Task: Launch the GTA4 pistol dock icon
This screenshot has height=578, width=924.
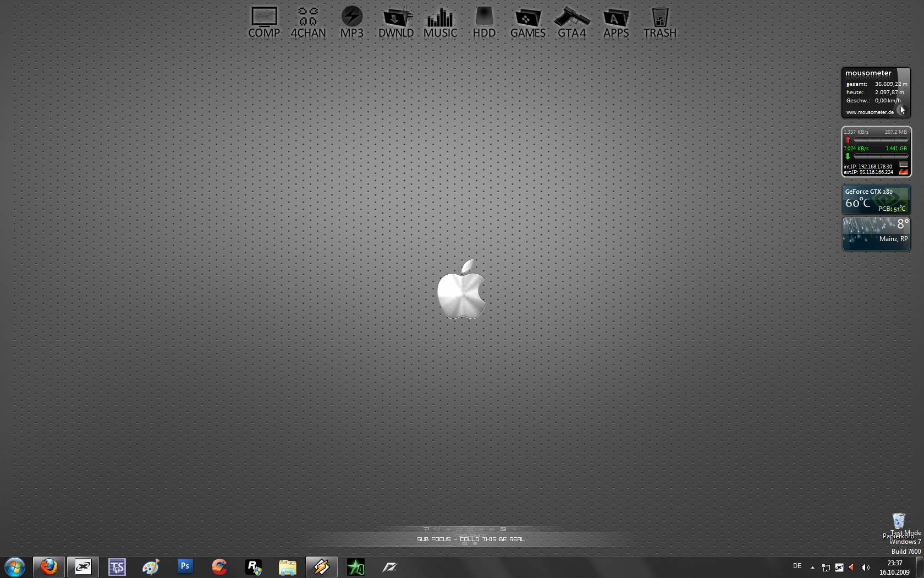Action: click(x=572, y=22)
